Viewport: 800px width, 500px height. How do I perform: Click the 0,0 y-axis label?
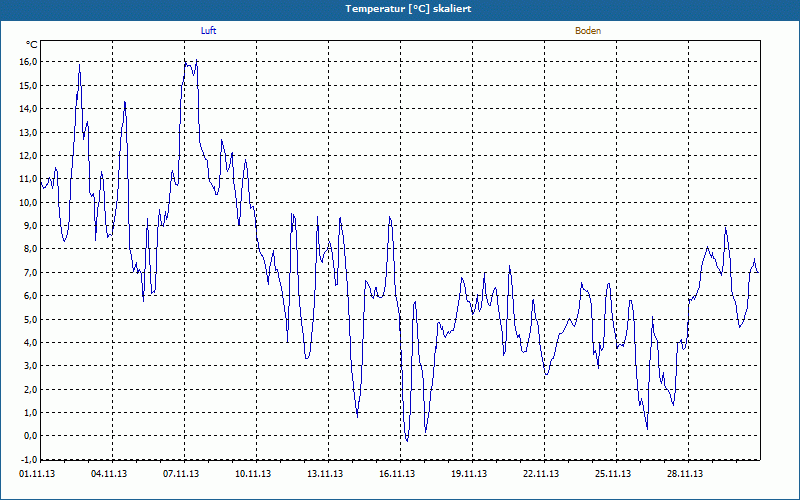pyautogui.click(x=30, y=436)
